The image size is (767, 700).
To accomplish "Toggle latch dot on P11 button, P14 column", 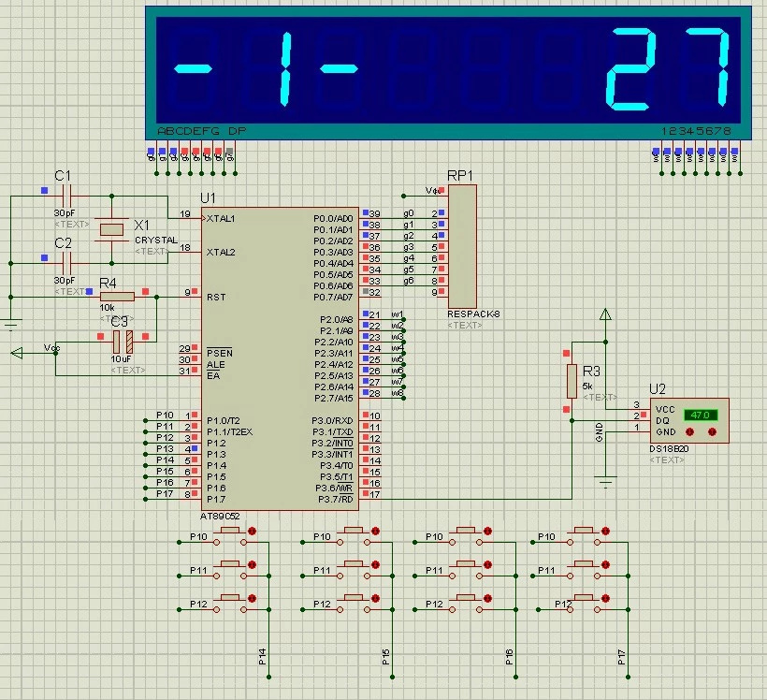I will click(x=252, y=565).
